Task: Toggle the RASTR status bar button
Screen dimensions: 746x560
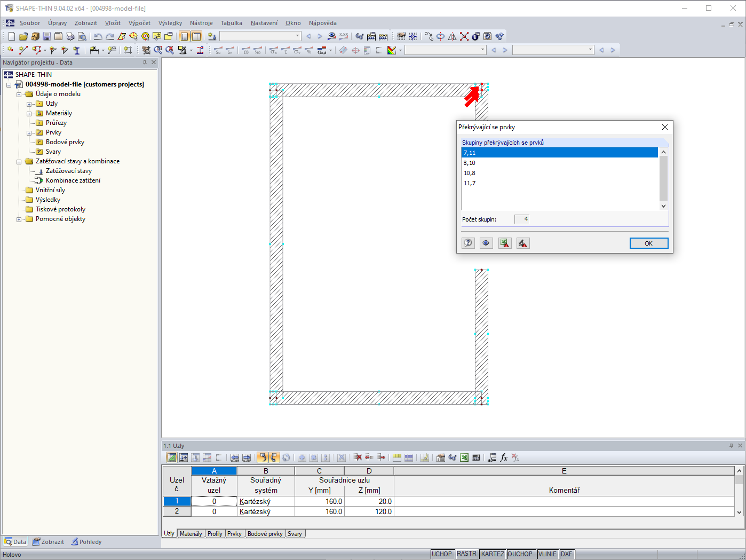Action: click(x=466, y=554)
